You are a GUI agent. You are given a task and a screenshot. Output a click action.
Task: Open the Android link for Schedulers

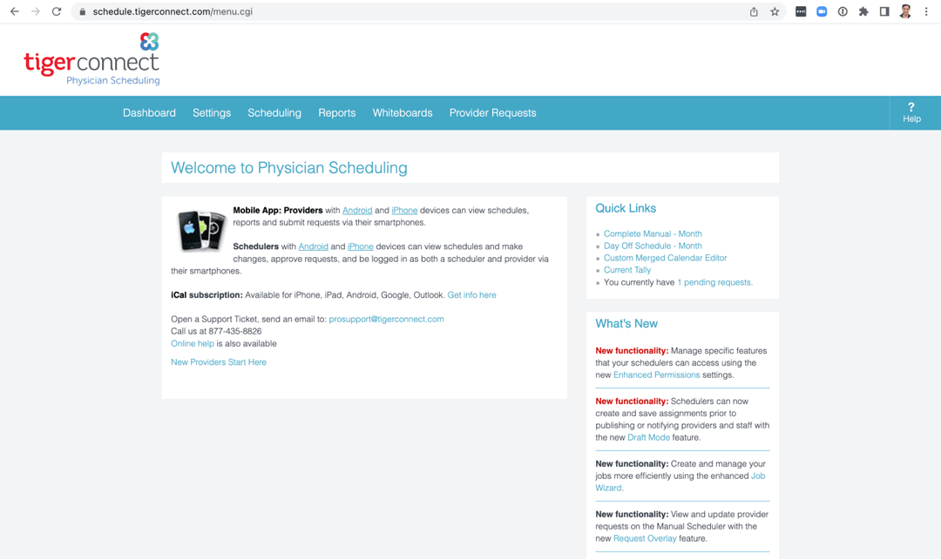(x=314, y=246)
